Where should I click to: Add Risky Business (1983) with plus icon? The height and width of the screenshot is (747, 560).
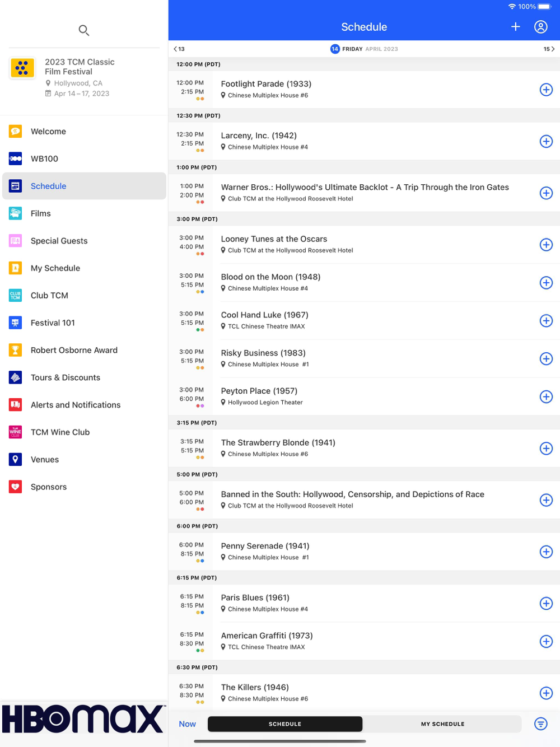(x=546, y=358)
